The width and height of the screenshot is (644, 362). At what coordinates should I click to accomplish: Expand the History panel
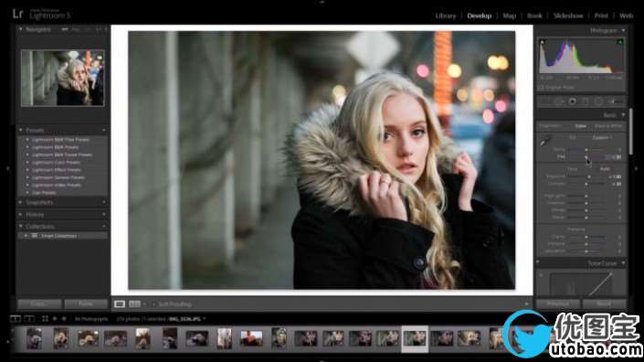[x=20, y=215]
